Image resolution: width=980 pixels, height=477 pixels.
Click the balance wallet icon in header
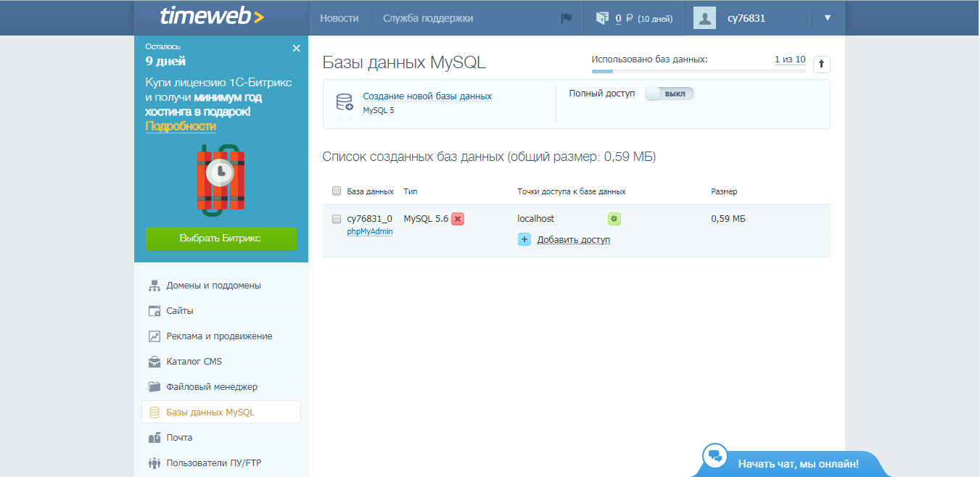point(601,18)
